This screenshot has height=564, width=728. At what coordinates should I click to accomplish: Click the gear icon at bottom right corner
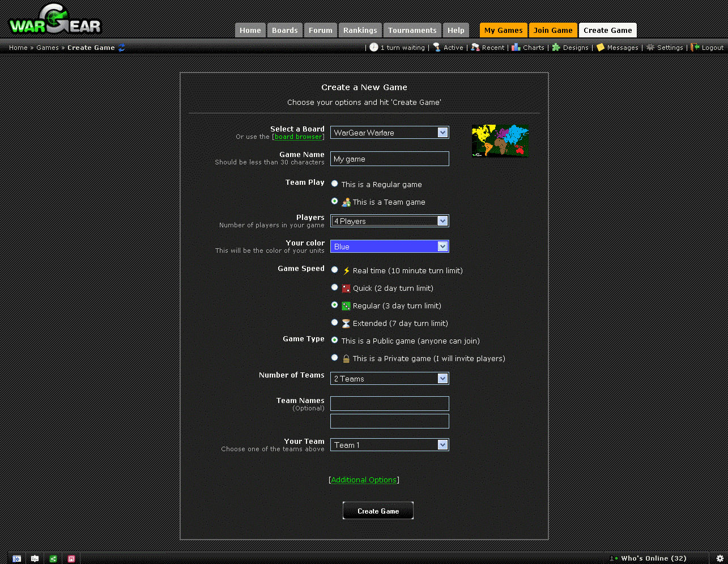pos(720,558)
